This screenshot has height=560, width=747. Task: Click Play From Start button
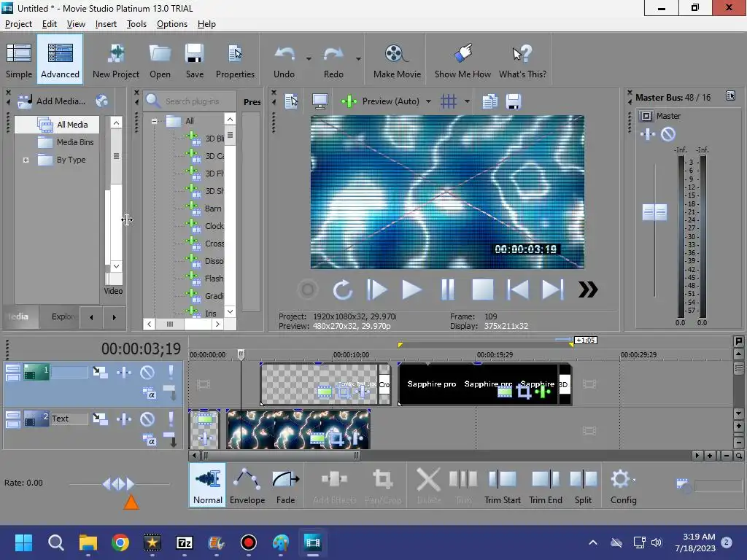point(376,289)
